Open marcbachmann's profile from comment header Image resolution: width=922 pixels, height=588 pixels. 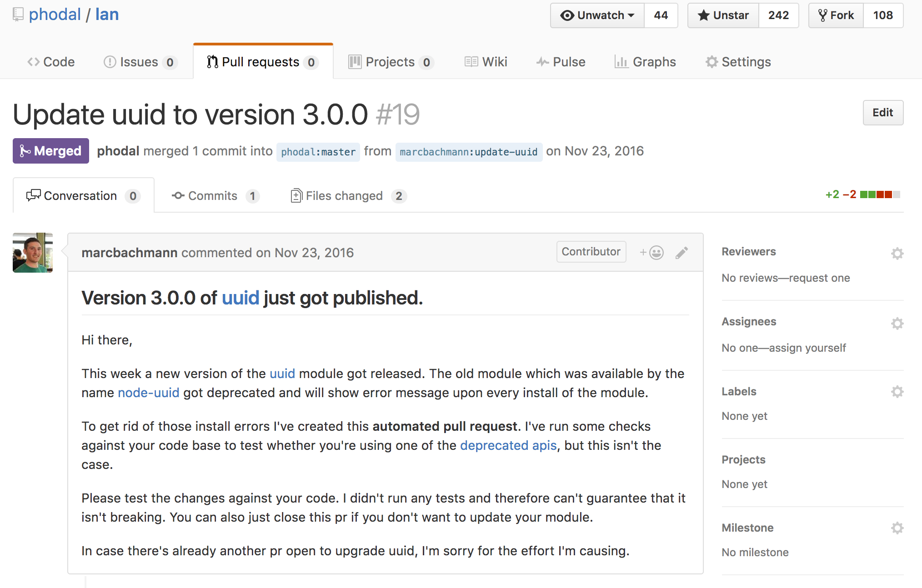click(130, 253)
